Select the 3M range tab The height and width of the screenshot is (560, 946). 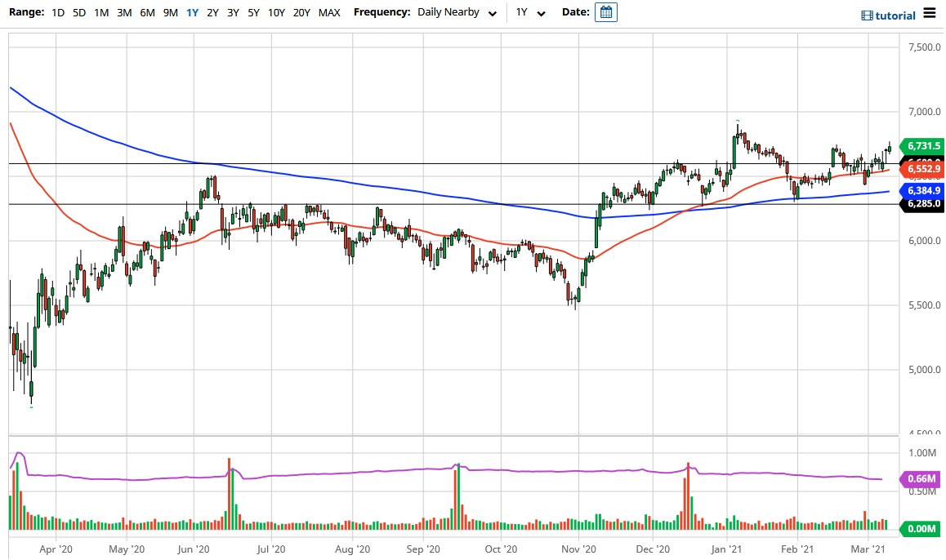click(x=123, y=12)
